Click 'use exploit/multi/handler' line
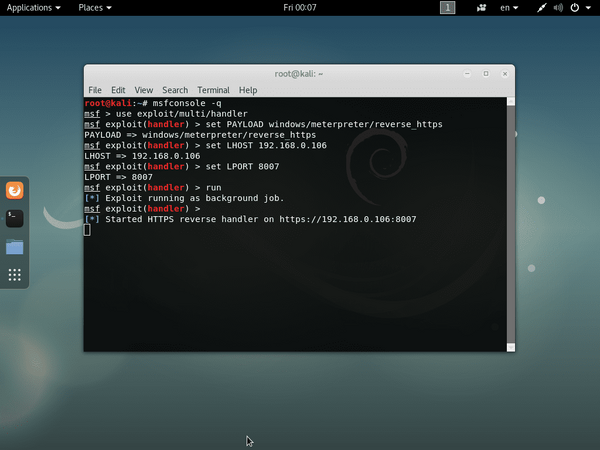 pos(182,114)
